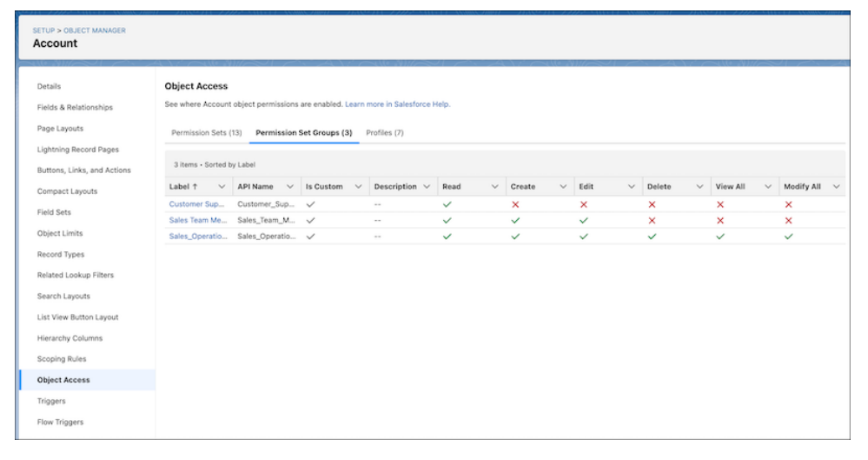Select Page Layouts in the sidebar

tap(60, 129)
